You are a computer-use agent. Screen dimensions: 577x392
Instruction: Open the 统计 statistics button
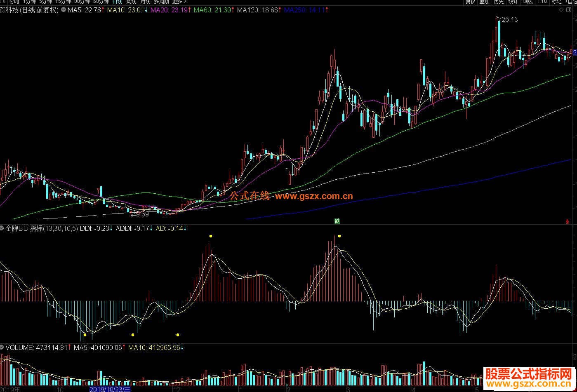[513, 2]
